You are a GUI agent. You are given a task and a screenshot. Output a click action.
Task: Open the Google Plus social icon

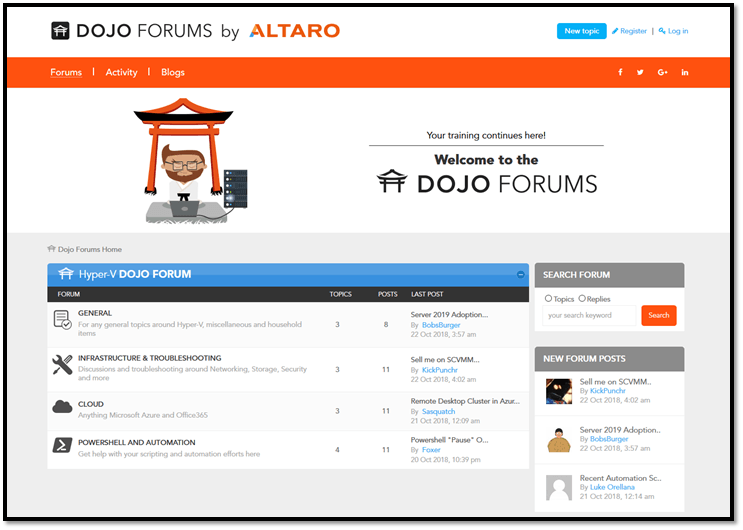(x=662, y=72)
